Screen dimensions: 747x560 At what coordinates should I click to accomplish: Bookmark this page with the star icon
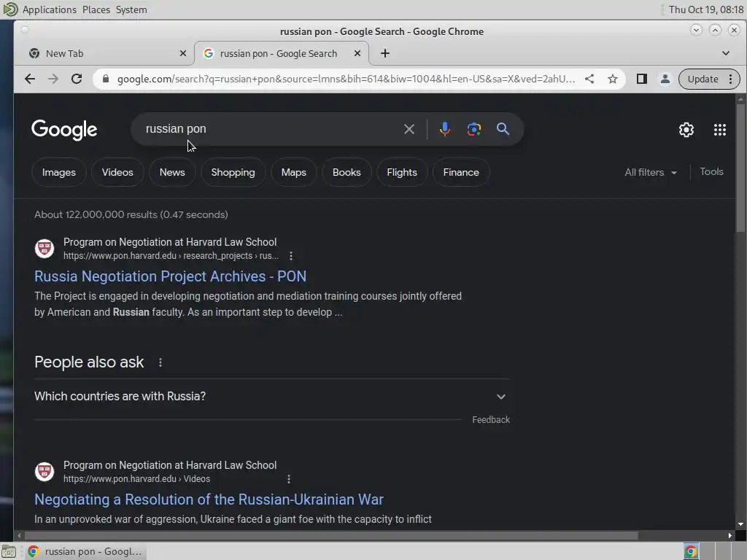pyautogui.click(x=613, y=79)
